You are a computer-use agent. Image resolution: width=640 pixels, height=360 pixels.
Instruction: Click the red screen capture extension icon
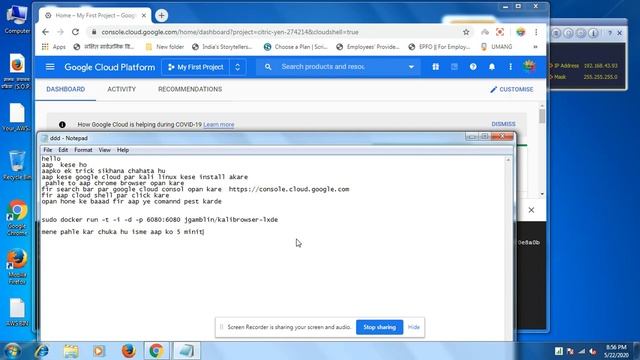pyautogui.click(x=500, y=32)
